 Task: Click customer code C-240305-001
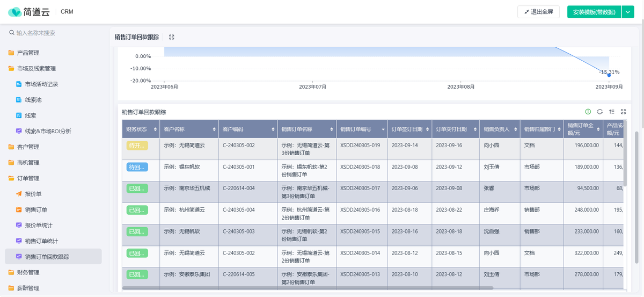tap(238, 167)
